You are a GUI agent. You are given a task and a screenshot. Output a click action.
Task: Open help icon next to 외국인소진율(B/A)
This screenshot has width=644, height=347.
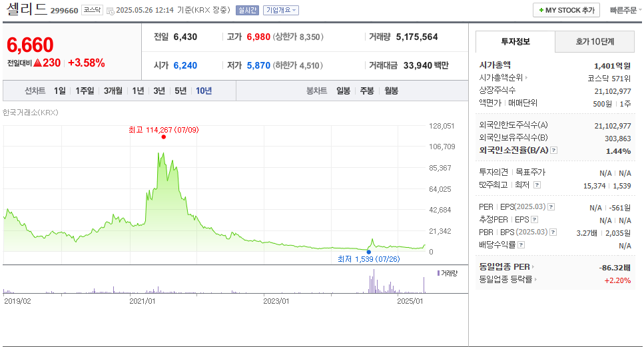point(553,151)
